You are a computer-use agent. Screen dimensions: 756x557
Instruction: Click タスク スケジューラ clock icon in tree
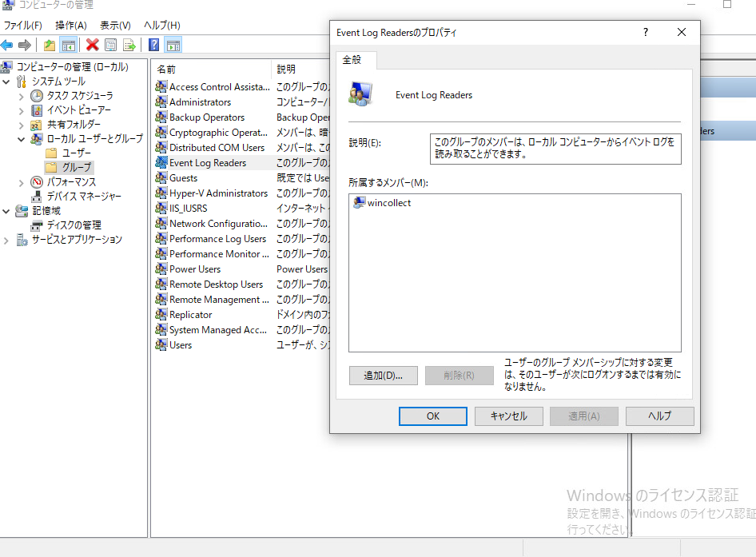pyautogui.click(x=37, y=95)
